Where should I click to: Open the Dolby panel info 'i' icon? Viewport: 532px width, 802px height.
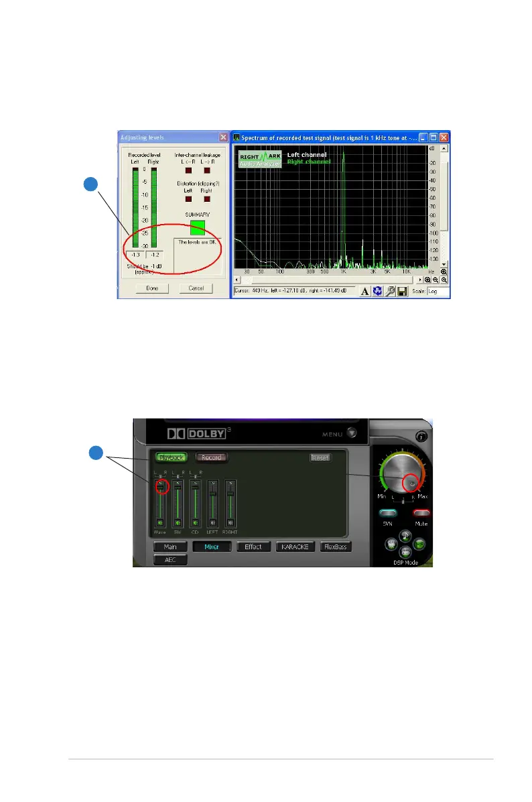(x=421, y=437)
